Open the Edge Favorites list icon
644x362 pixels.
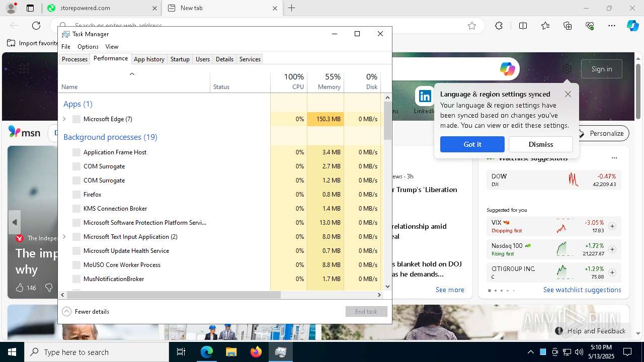(x=545, y=26)
